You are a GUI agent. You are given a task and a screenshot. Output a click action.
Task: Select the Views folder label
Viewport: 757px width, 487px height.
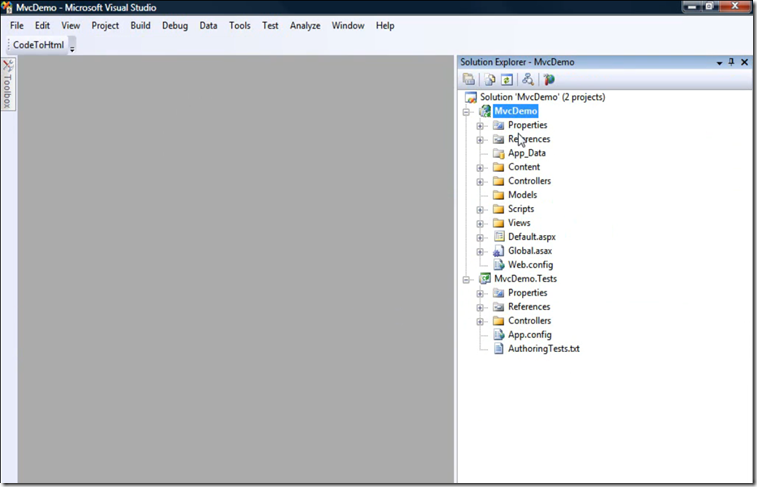[x=519, y=223]
